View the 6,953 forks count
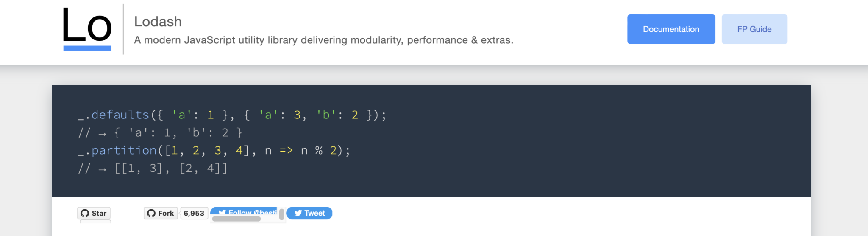This screenshot has width=868, height=236. [194, 213]
